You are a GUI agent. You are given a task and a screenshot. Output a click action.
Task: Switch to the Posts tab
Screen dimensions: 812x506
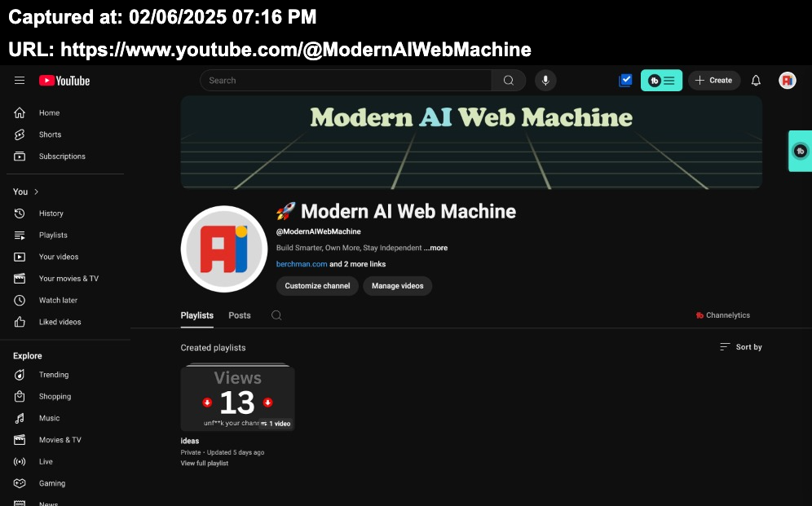[x=239, y=315]
